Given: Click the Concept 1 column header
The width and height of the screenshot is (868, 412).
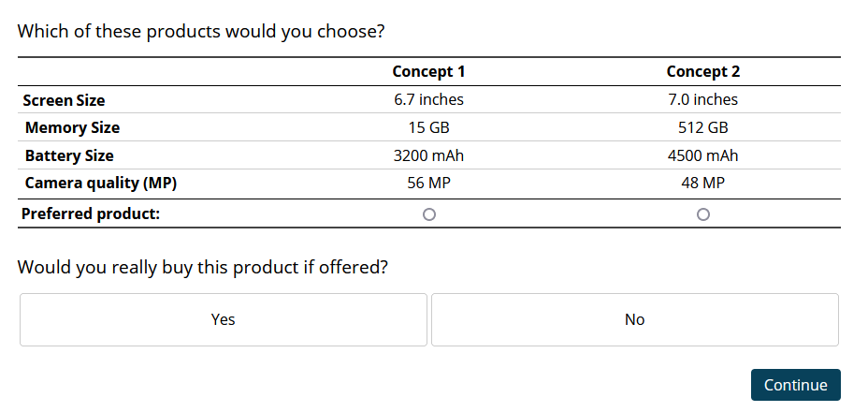Looking at the screenshot, I should click(428, 71).
